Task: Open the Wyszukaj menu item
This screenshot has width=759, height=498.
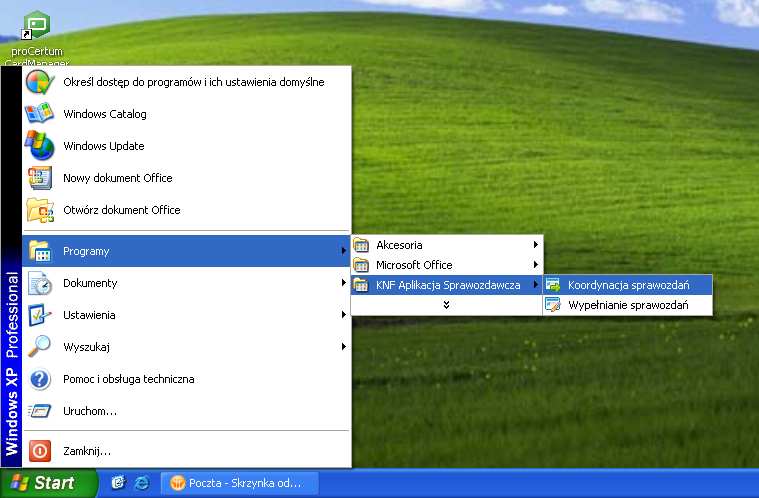Action: click(x=186, y=347)
